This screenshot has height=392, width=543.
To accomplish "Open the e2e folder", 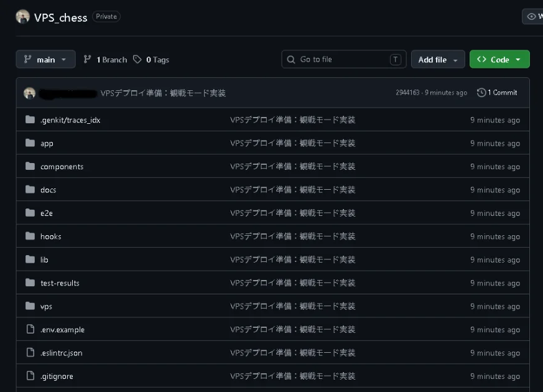I will point(47,213).
